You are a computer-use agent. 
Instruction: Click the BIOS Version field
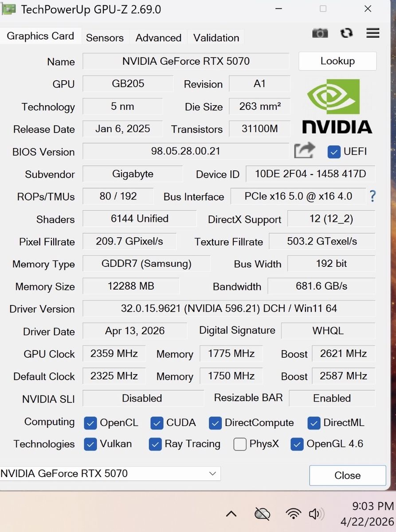pos(185,151)
